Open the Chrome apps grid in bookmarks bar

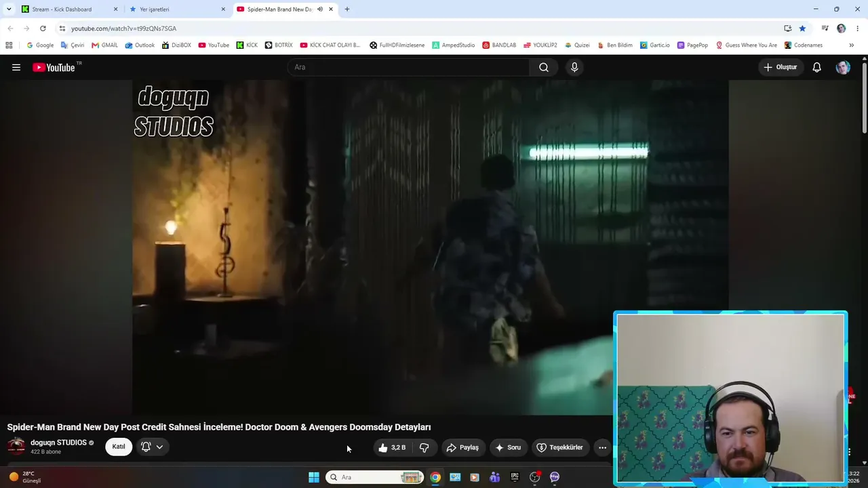point(9,45)
